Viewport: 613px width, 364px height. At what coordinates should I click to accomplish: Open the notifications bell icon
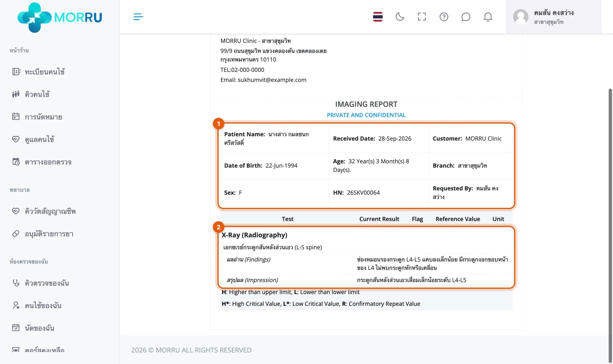point(488,17)
